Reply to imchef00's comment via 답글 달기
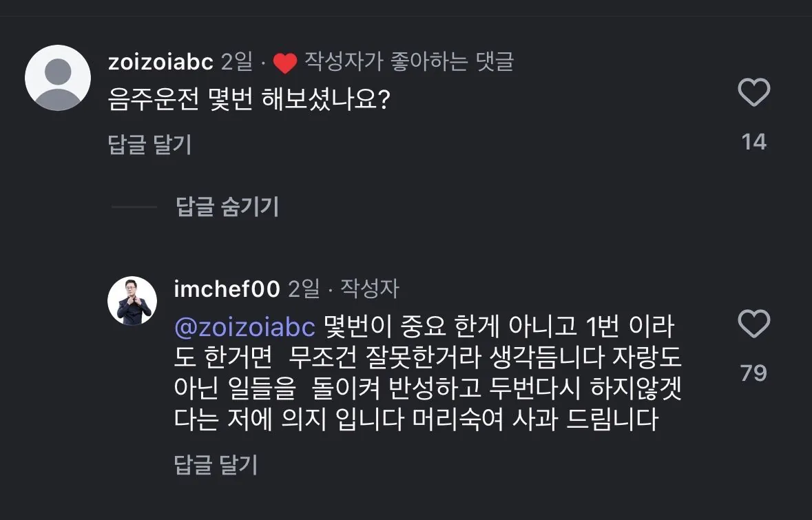 point(216,464)
